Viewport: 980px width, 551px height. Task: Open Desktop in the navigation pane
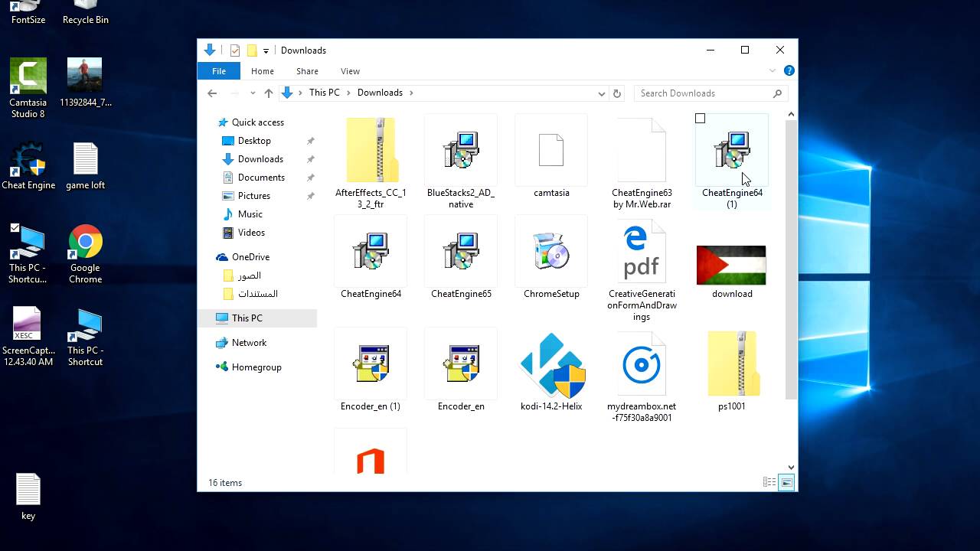(254, 141)
